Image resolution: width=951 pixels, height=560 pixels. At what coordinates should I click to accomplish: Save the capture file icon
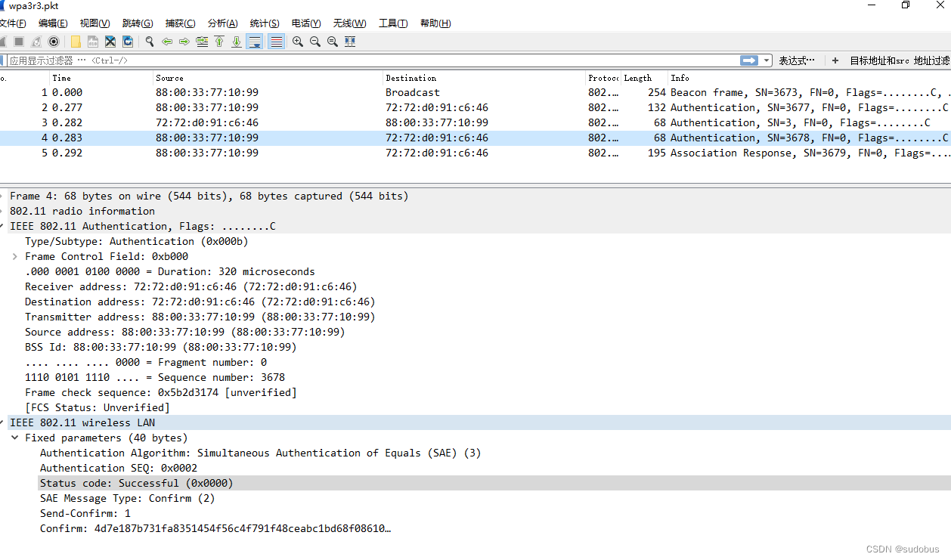point(93,42)
